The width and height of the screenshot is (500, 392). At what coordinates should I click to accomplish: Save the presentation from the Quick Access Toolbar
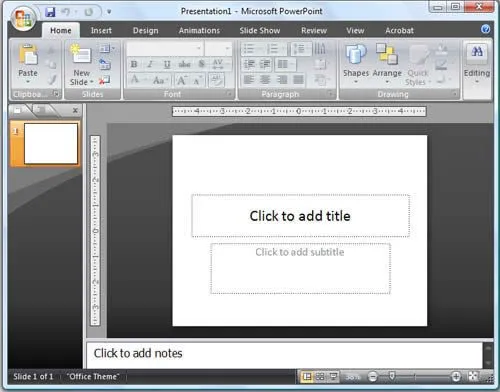point(50,12)
